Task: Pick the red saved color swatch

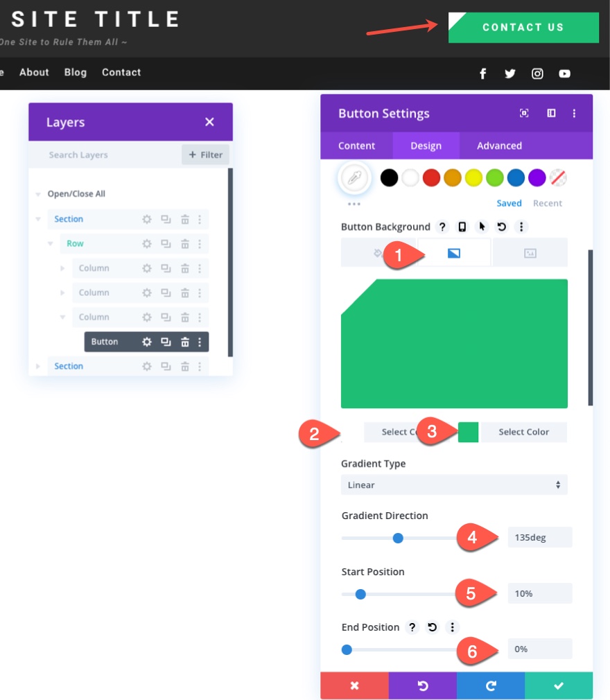Action: pyautogui.click(x=431, y=177)
